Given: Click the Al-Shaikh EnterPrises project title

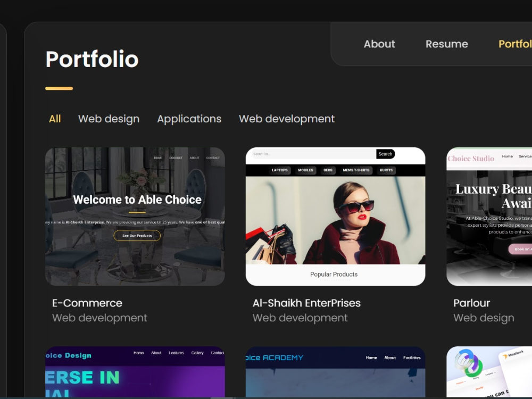Looking at the screenshot, I should [x=306, y=303].
